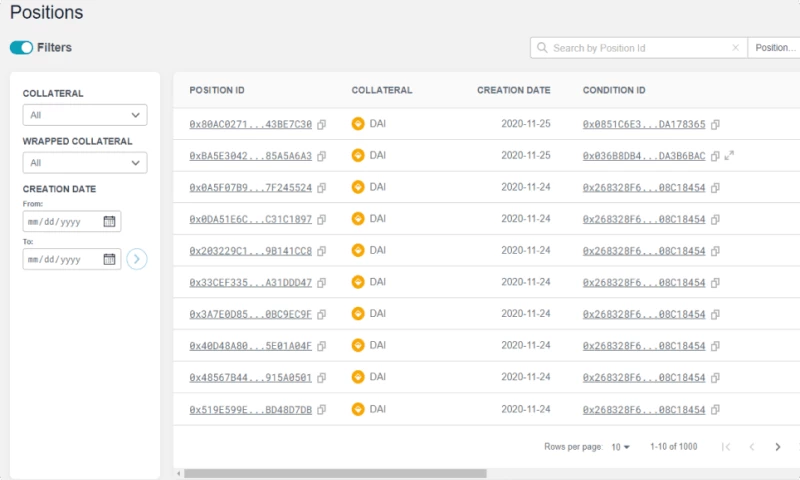Viewport: 800px width, 480px height.
Task: Copy position ID 0x3A7E0D85...0BC9EC9F
Action: coord(321,314)
